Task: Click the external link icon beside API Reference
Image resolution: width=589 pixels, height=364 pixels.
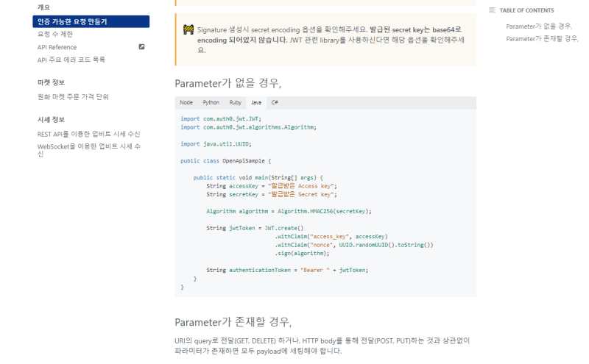Action: 141,47
